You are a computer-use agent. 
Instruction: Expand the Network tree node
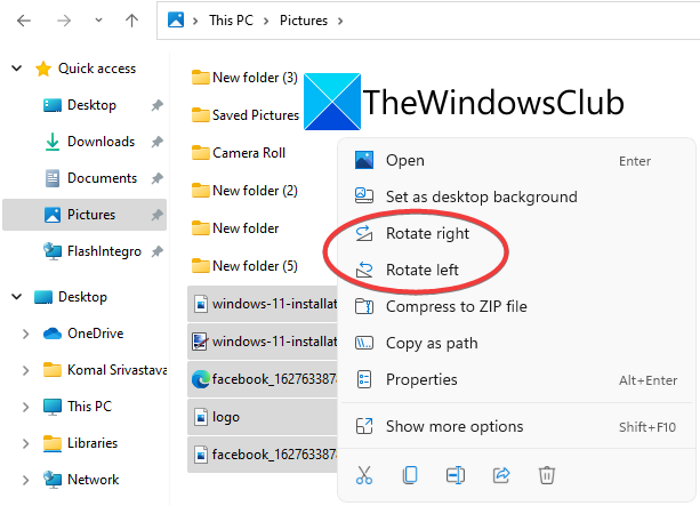click(26, 480)
